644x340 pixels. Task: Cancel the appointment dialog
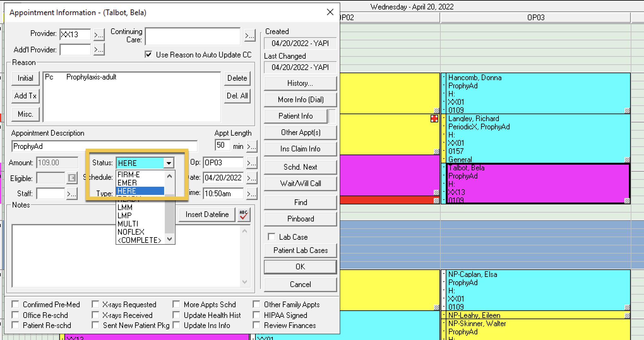point(300,284)
